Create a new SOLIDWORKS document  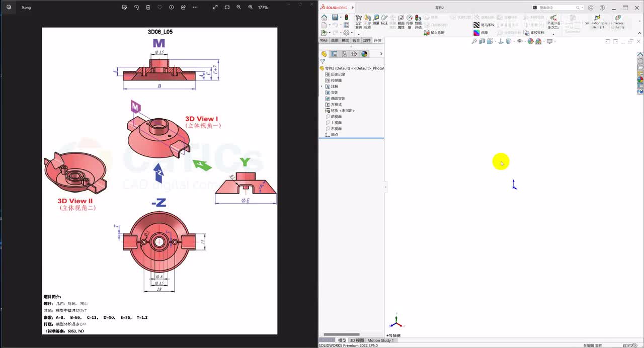pyautogui.click(x=324, y=25)
